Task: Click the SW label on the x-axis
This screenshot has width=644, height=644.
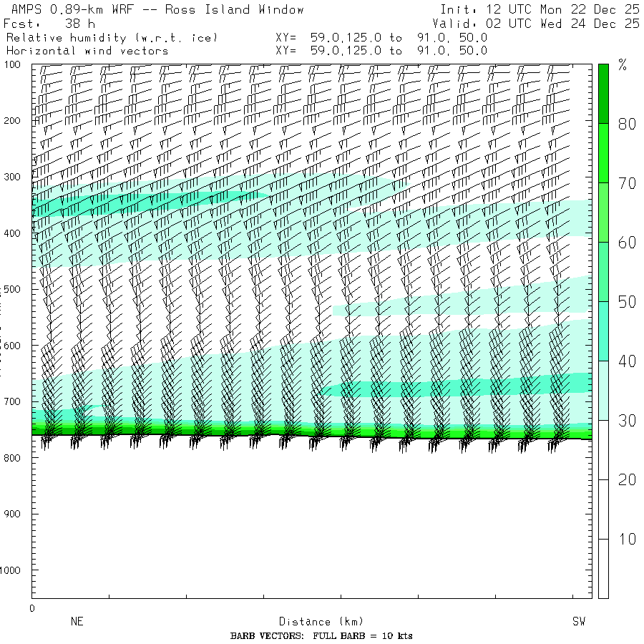Action: pyautogui.click(x=579, y=622)
